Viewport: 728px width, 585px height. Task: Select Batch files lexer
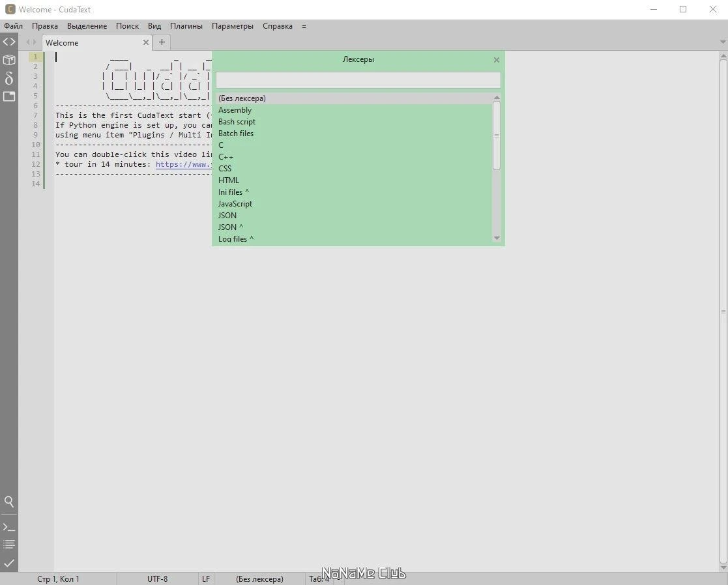355,133
